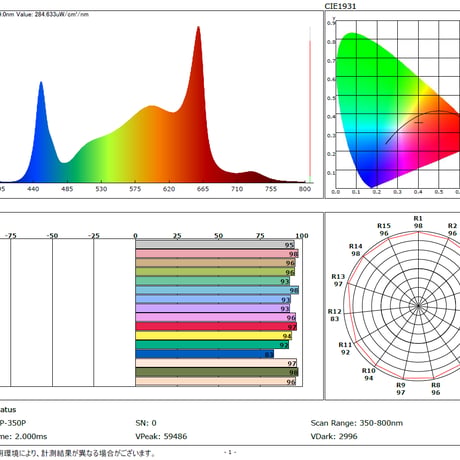Click the -25 label on bar chart axis
The width and height of the screenshot is (460, 460).
point(94,236)
